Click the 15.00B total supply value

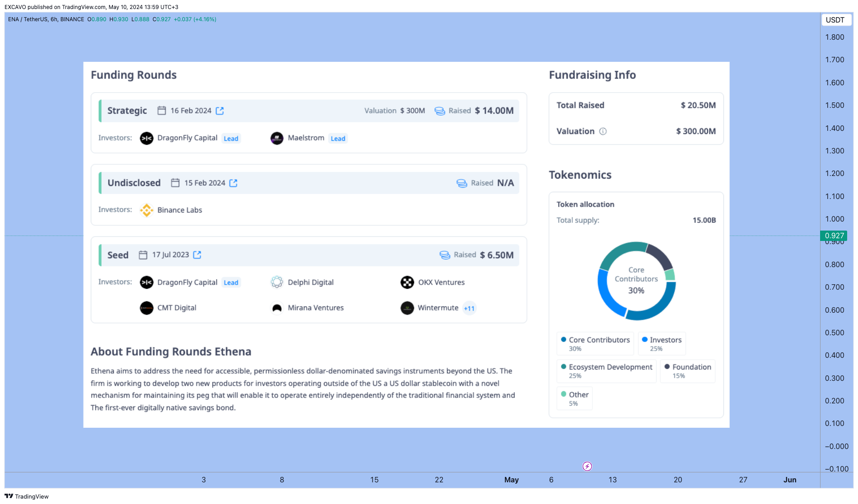tap(704, 220)
